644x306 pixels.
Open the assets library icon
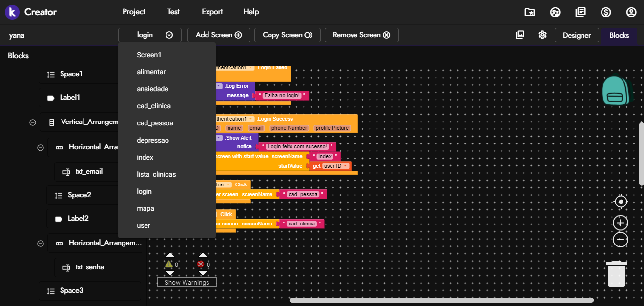[520, 35]
